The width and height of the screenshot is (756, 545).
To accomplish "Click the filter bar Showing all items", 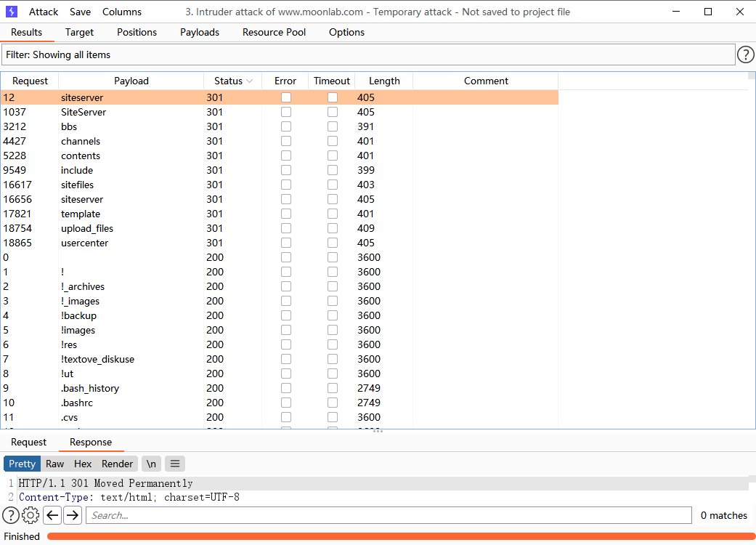I will point(368,54).
